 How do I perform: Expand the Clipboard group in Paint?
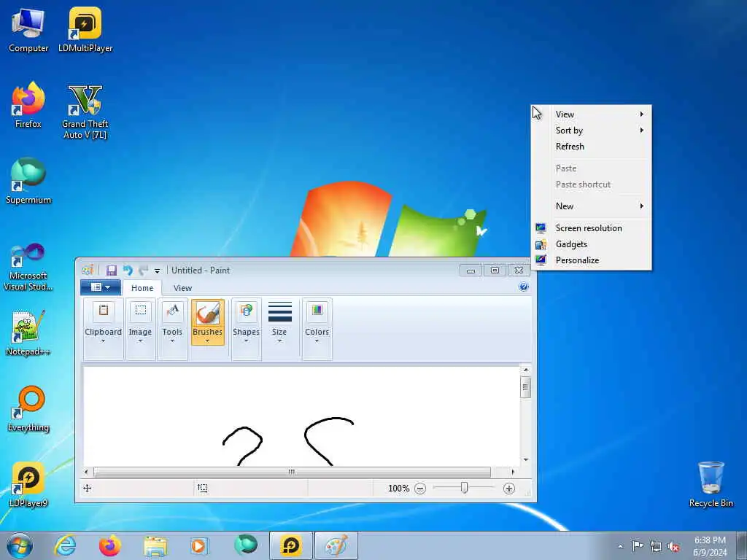pos(104,329)
